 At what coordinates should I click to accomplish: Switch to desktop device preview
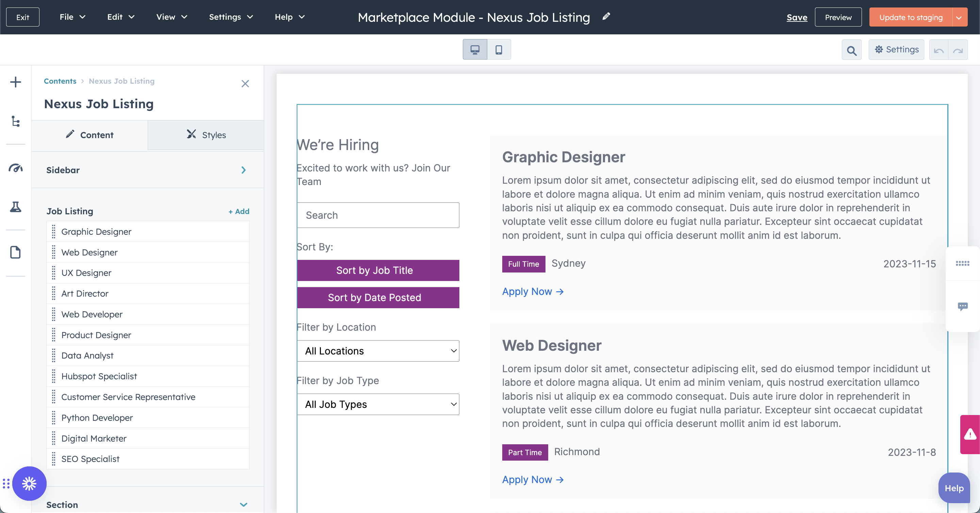[x=475, y=49]
